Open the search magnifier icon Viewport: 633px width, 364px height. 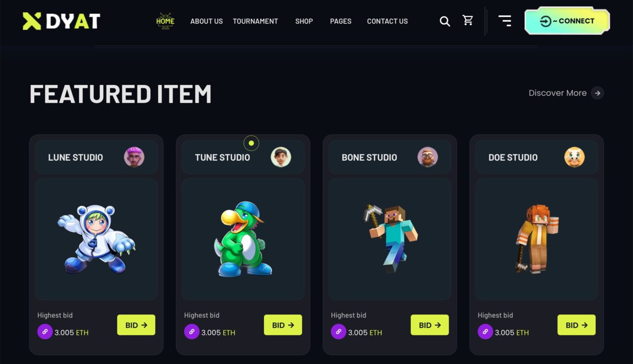[445, 21]
